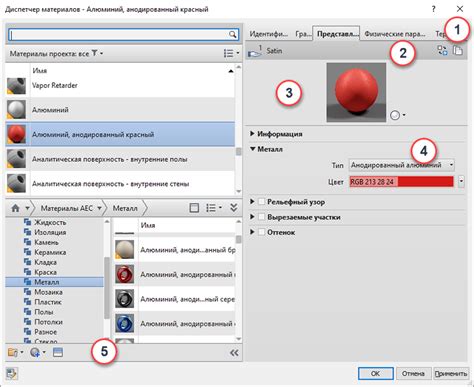Screen dimensions: 474x387
Task: Select the beige anodized aluminum library thumbnail
Action: [x=124, y=250]
